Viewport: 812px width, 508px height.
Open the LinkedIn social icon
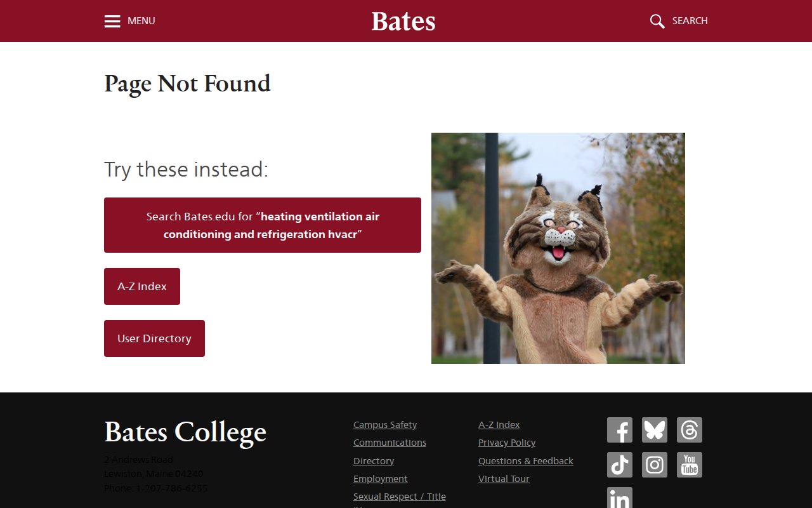tap(619, 498)
